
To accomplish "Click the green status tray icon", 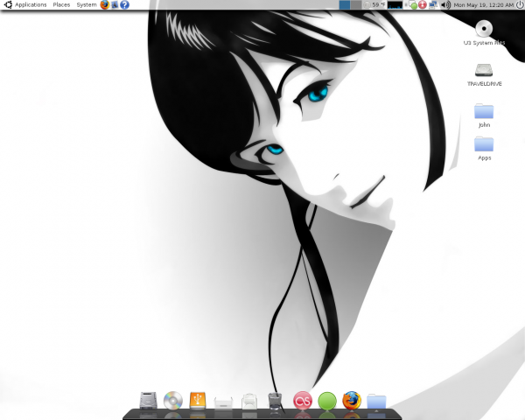I will pyautogui.click(x=414, y=5).
